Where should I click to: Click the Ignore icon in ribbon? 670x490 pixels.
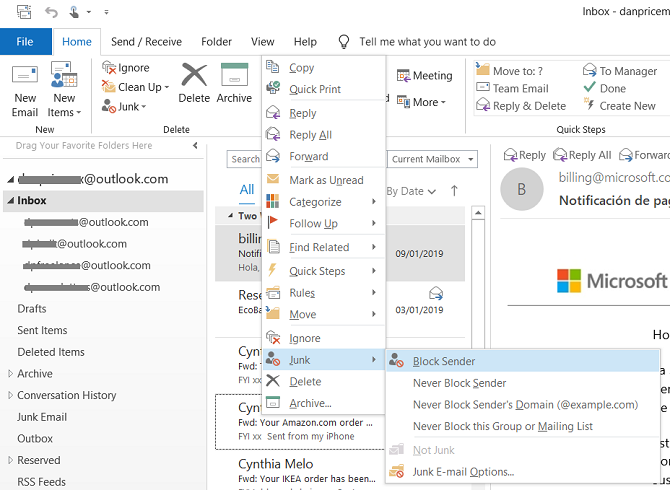109,67
